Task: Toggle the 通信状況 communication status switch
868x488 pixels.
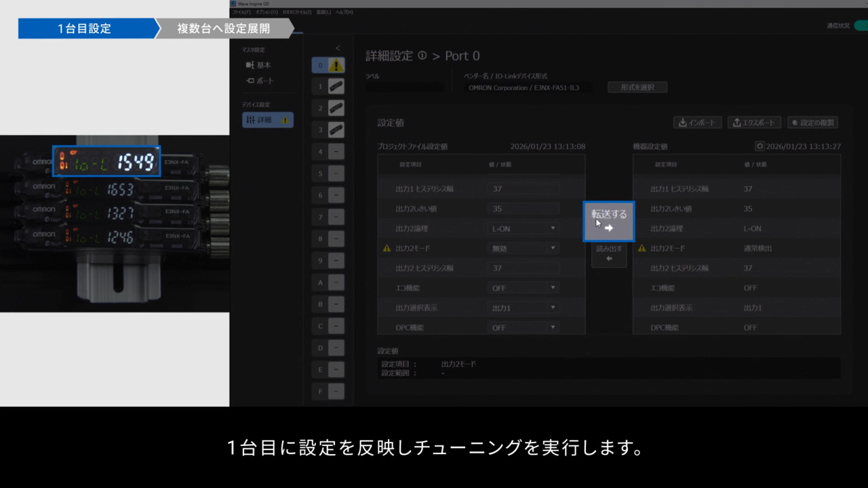Action: (861, 26)
